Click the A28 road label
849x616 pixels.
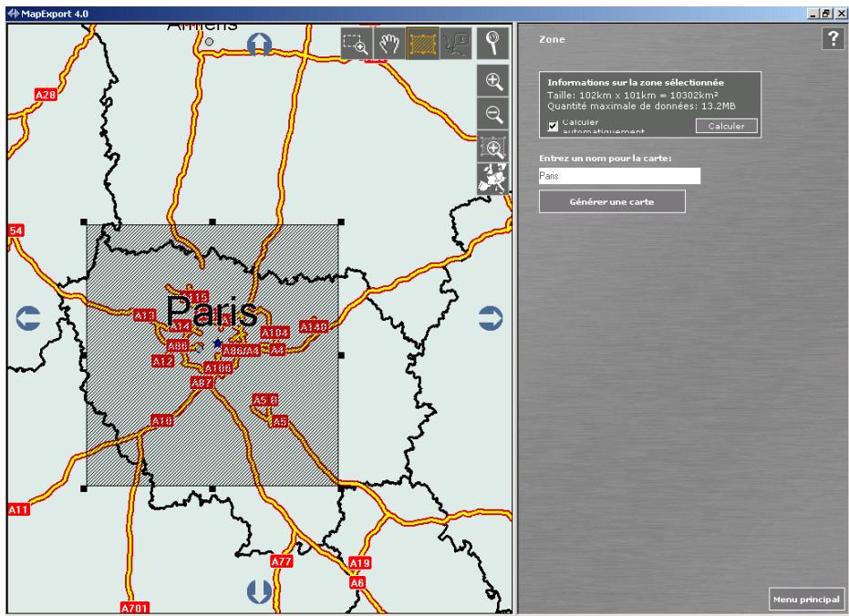[x=46, y=95]
